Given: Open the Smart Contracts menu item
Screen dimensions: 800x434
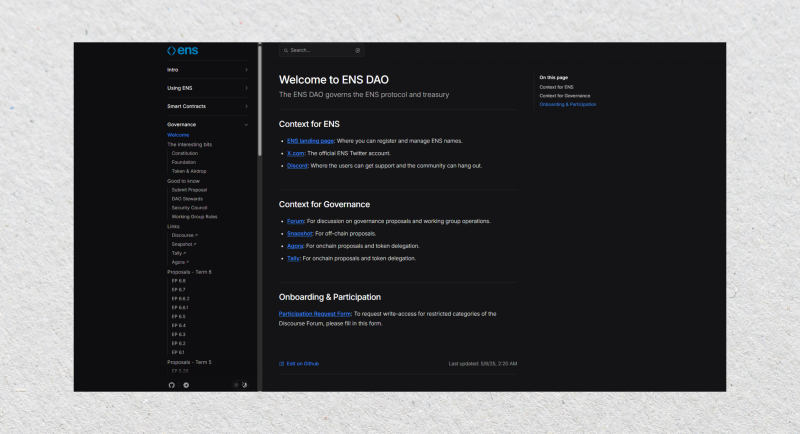Looking at the screenshot, I should point(208,107).
